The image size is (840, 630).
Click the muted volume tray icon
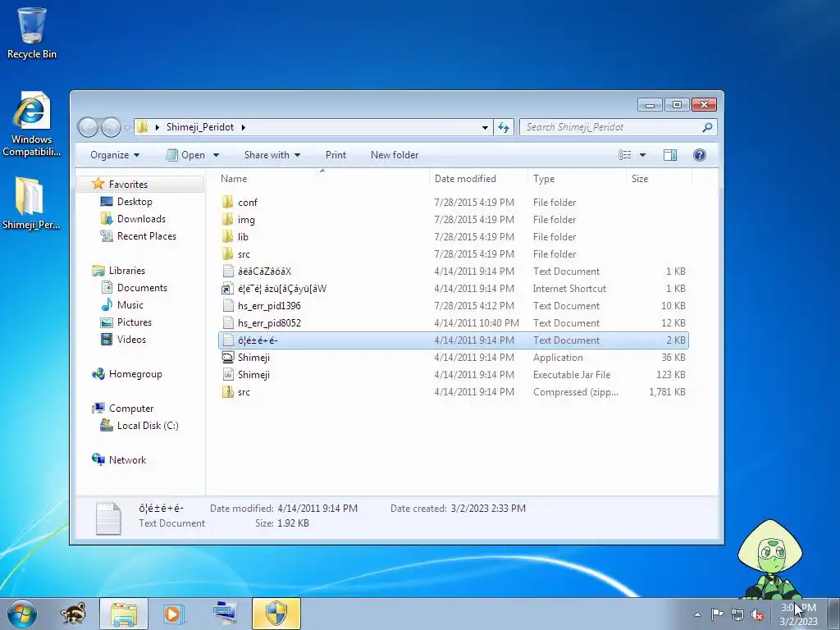tap(757, 614)
